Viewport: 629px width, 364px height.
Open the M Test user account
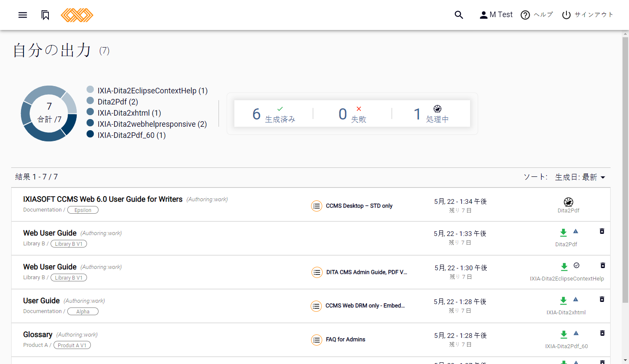496,15
